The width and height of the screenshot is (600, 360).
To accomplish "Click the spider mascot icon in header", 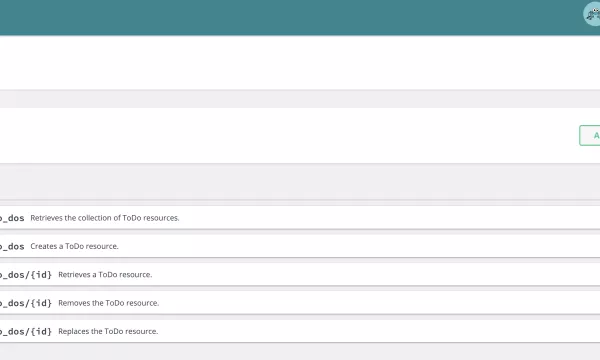I will pos(592,14).
